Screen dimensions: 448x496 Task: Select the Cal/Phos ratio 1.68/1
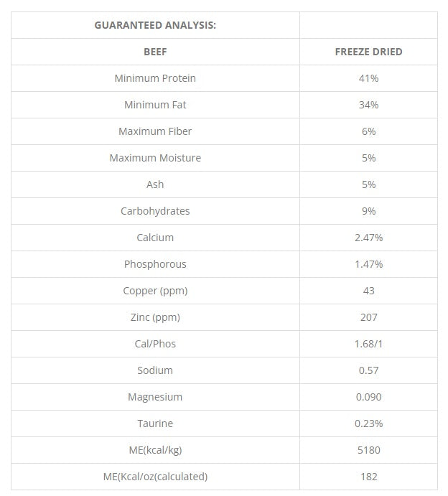click(368, 344)
